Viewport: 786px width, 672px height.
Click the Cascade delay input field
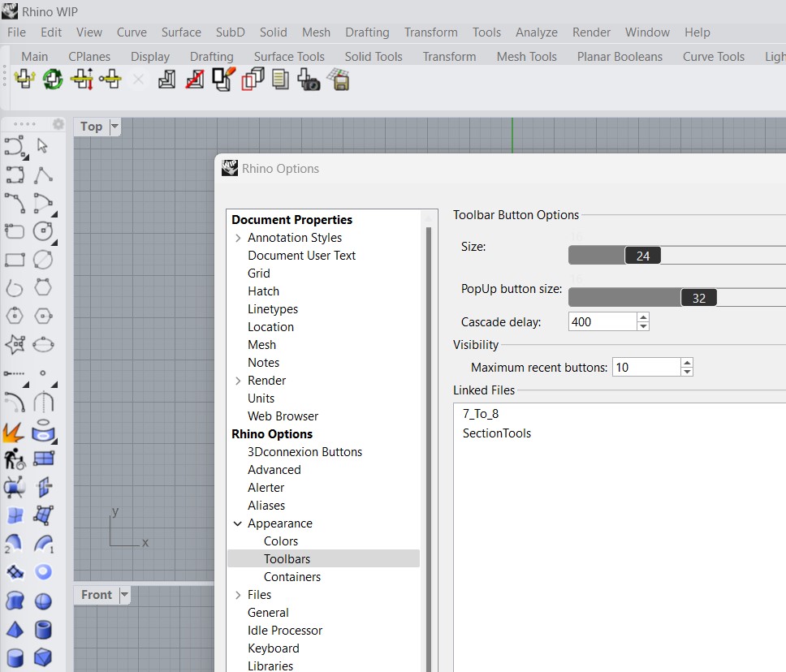pos(602,321)
